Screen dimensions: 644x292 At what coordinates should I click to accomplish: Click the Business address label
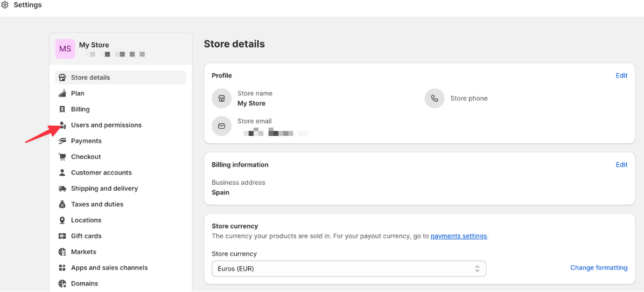click(x=239, y=182)
